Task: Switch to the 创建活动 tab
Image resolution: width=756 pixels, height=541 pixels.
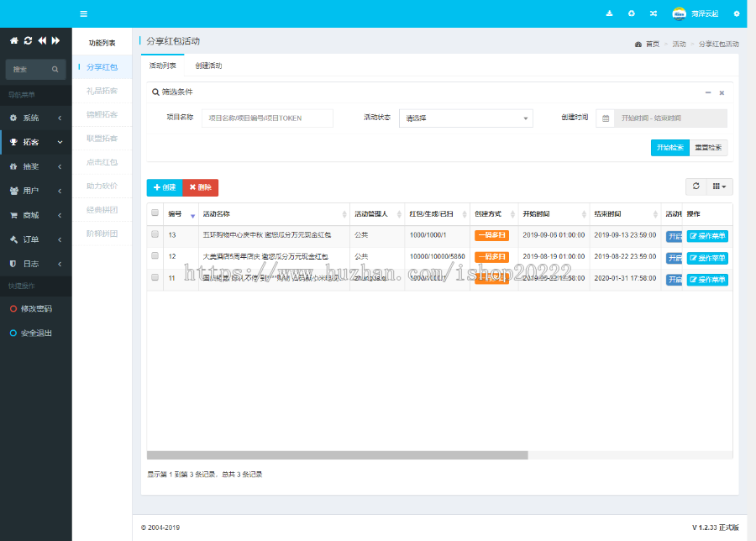Action: click(208, 66)
